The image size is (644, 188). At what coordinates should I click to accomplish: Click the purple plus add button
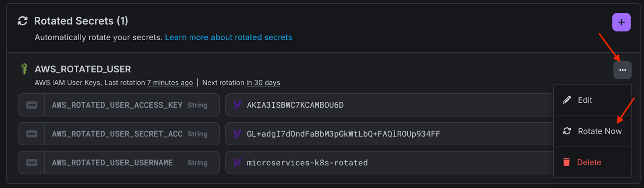click(621, 22)
